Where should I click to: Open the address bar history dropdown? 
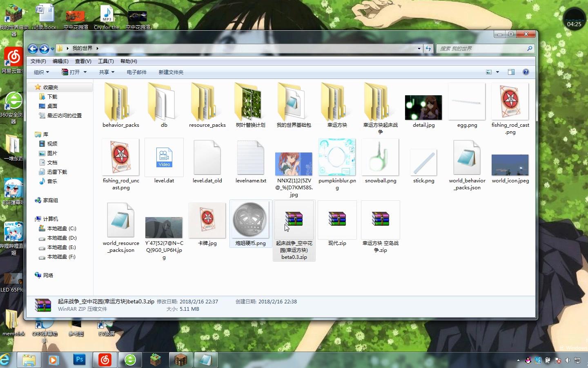point(419,48)
